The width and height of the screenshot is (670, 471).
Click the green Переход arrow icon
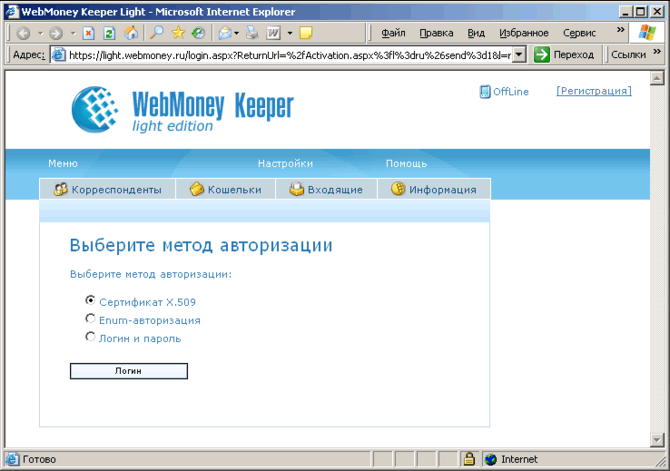point(542,55)
